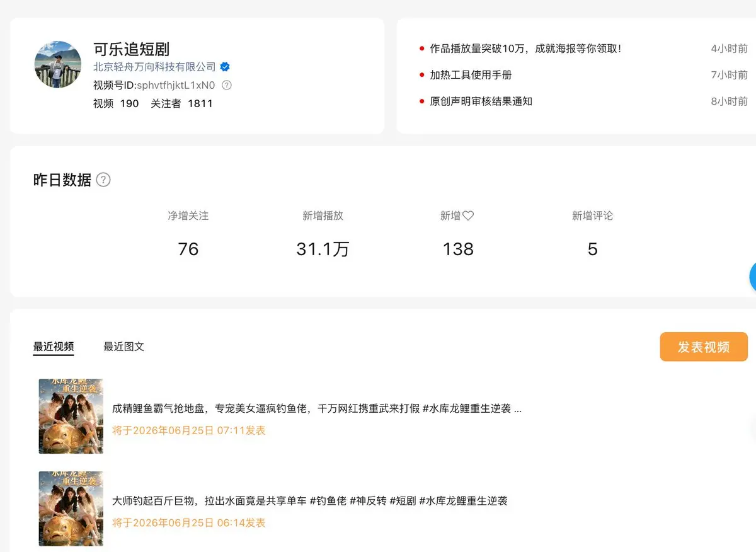
Task: Open thumbnail of video scheduled 07:11
Action: (x=71, y=416)
